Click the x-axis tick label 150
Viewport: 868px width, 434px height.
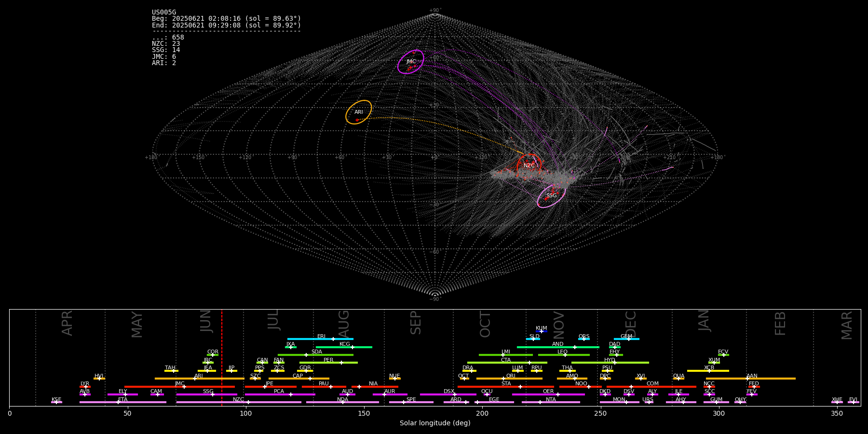(x=364, y=413)
